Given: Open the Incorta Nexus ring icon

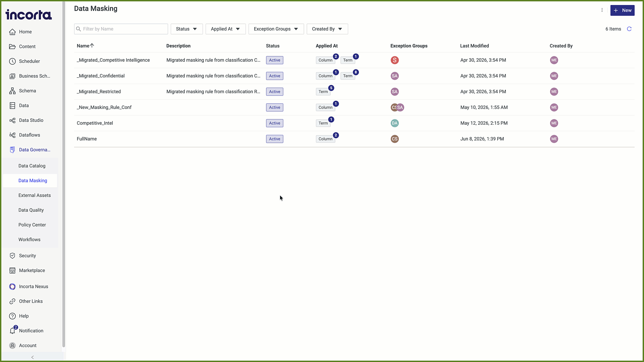Looking at the screenshot, I should tap(12, 287).
